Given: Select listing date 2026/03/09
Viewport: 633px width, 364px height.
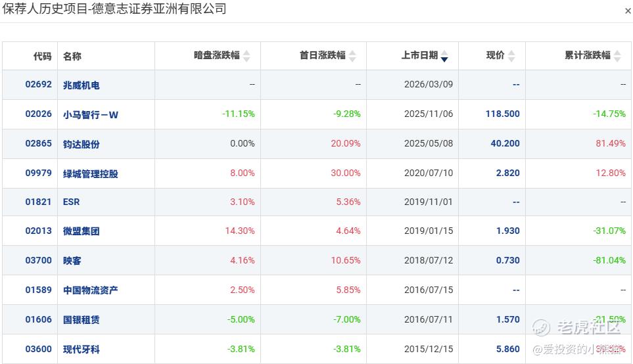Looking at the screenshot, I should (429, 84).
